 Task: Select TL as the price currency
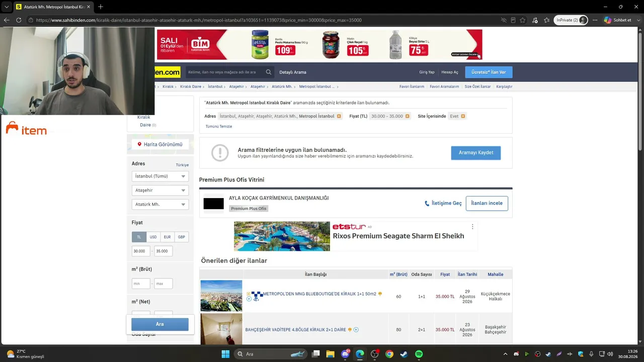click(x=139, y=237)
